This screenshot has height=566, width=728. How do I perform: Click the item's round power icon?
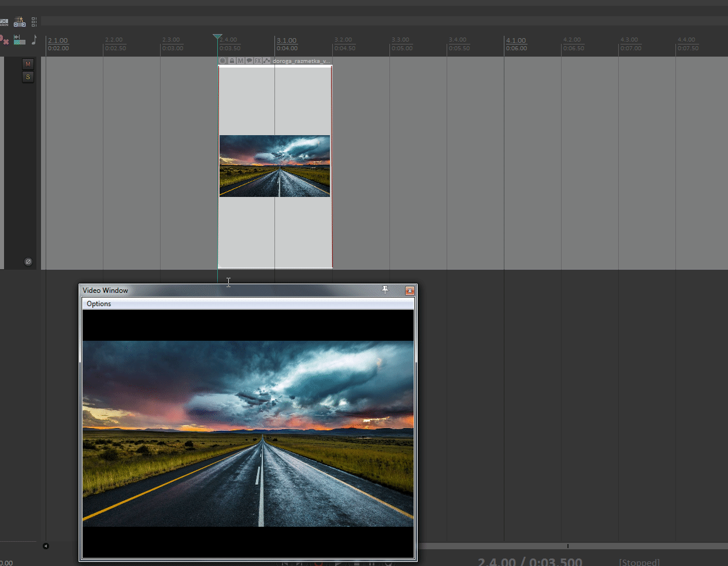point(223,61)
